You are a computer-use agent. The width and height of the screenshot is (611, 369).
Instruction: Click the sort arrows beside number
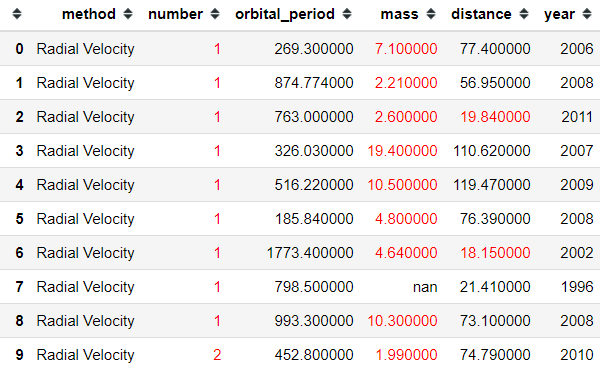(215, 14)
